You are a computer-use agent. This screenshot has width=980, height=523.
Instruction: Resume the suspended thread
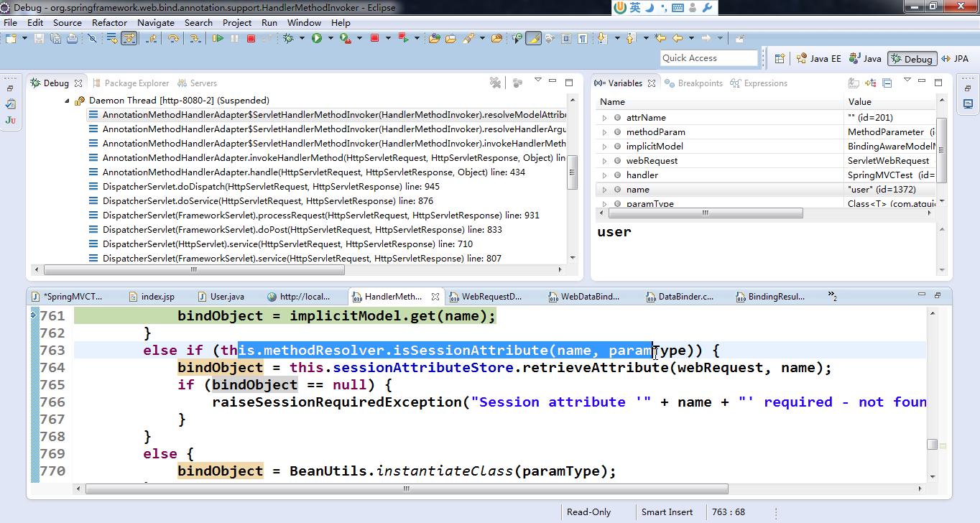(218, 38)
